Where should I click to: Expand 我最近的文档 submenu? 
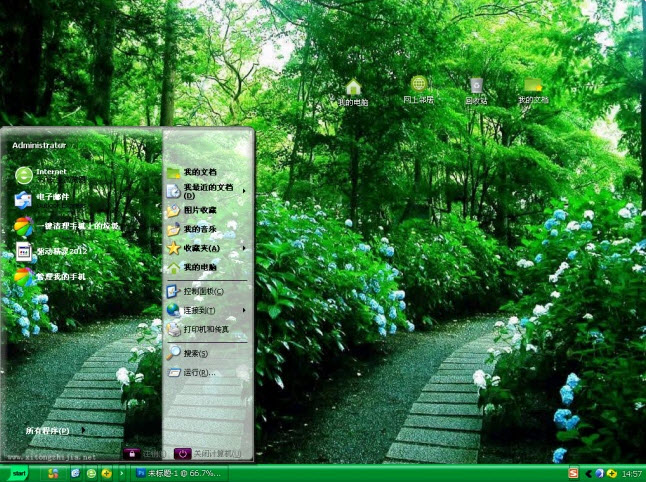[205, 190]
